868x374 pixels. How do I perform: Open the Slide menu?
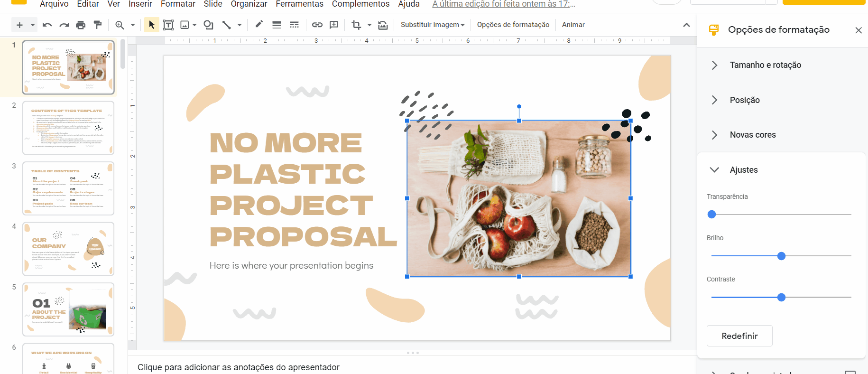pos(213,4)
